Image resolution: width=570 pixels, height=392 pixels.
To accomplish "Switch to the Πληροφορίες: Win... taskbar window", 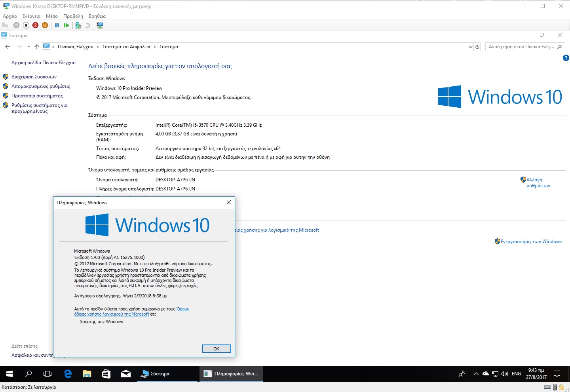I will pos(231,374).
